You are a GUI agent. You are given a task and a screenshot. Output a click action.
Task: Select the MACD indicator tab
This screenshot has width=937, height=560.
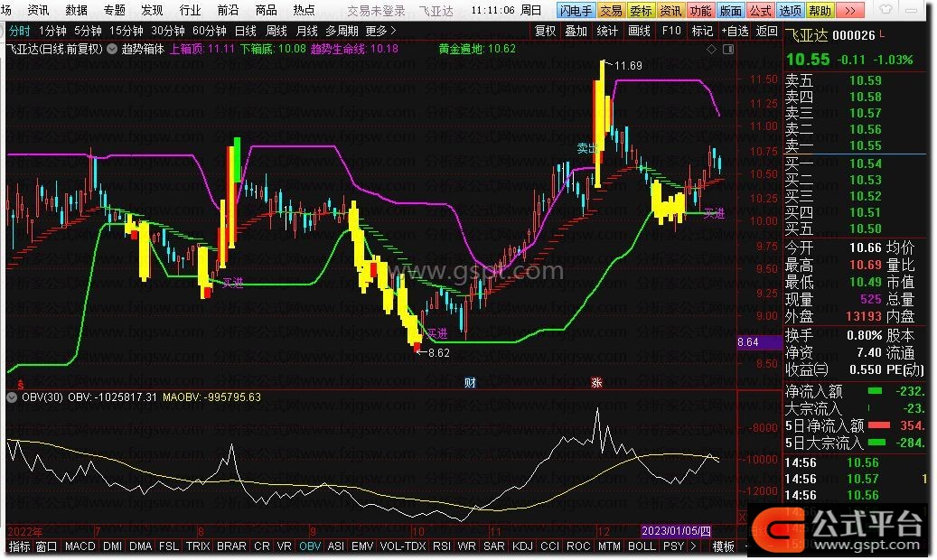[80, 546]
